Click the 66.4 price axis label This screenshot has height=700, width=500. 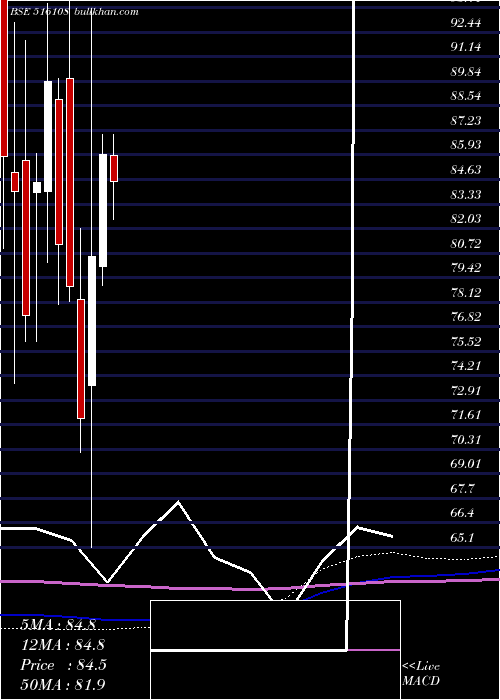coord(462,513)
